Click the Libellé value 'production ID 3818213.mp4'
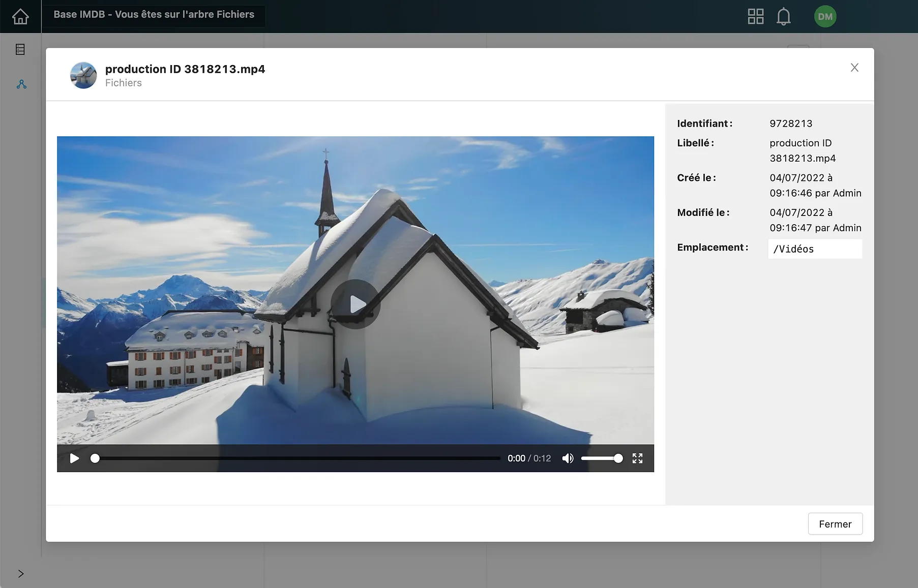 [x=803, y=150]
